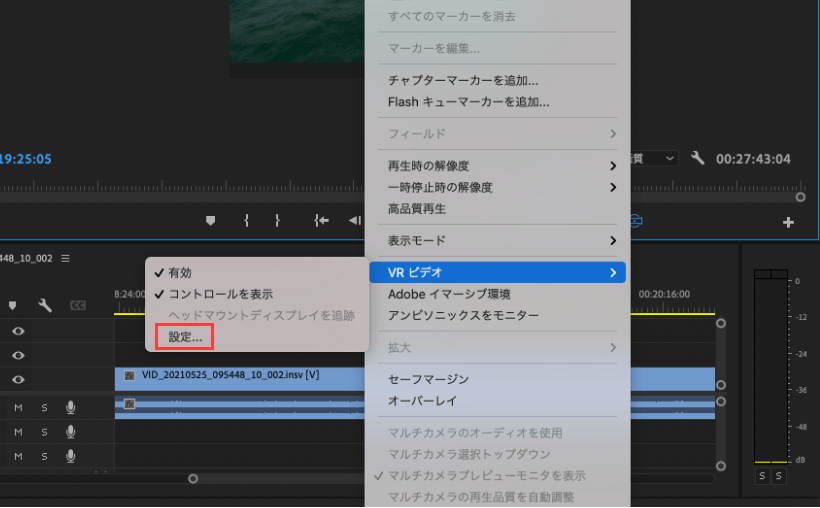Click fx badge on the audio clip

129,404
